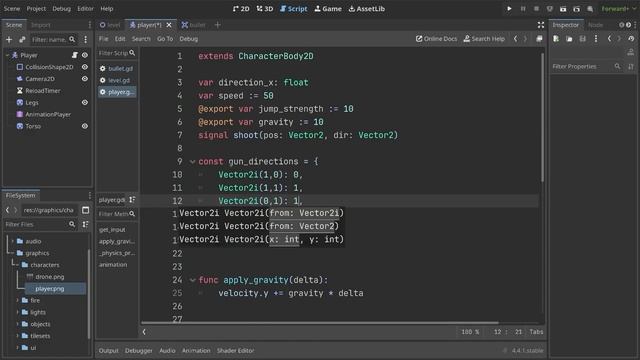Stop the running project
The width and height of the screenshot is (640, 360).
click(x=536, y=9)
